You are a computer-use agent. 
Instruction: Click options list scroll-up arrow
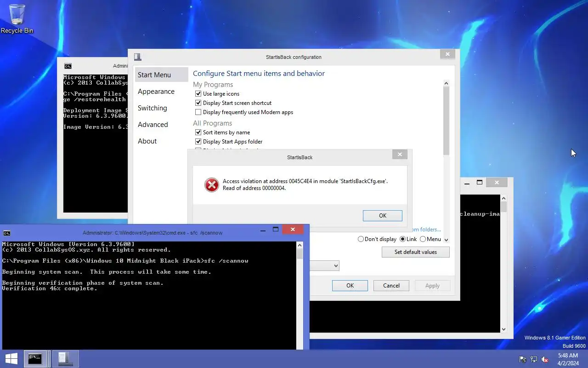446,83
